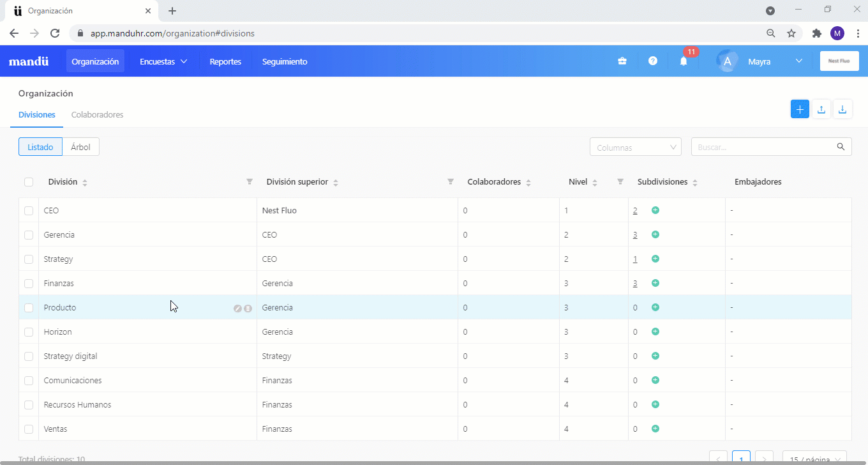This screenshot has height=465, width=868.
Task: Bookmark page with star icon
Action: [x=791, y=33]
